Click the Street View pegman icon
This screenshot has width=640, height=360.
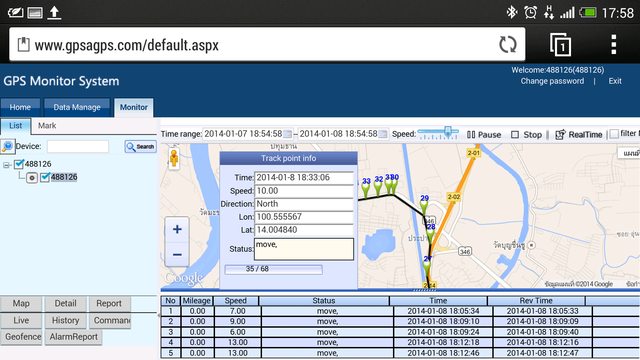174,158
